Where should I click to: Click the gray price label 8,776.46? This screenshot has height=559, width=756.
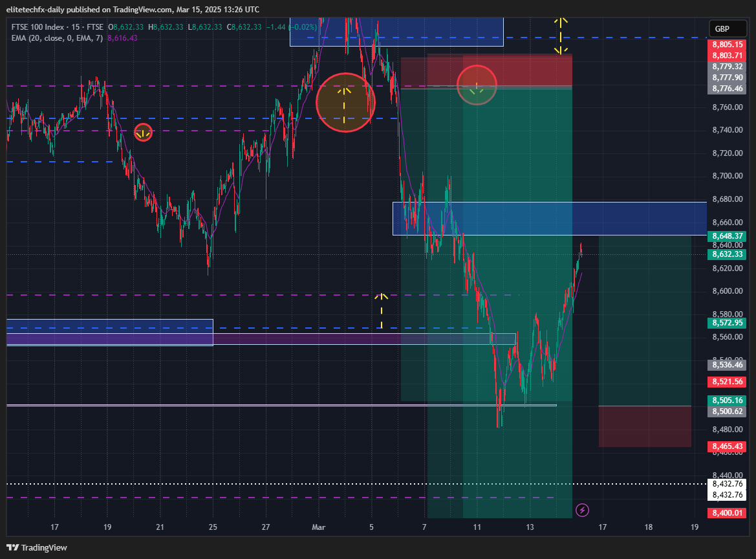(727, 89)
